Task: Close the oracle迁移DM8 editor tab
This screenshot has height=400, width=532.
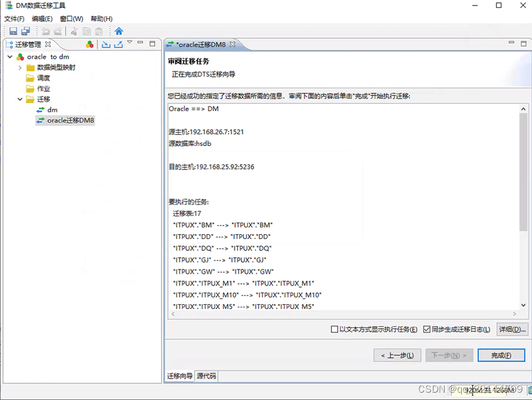Action: pos(232,44)
